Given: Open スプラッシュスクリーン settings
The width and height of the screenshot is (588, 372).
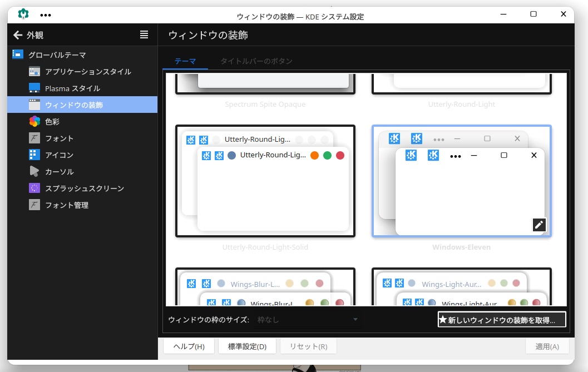Looking at the screenshot, I should [x=82, y=189].
